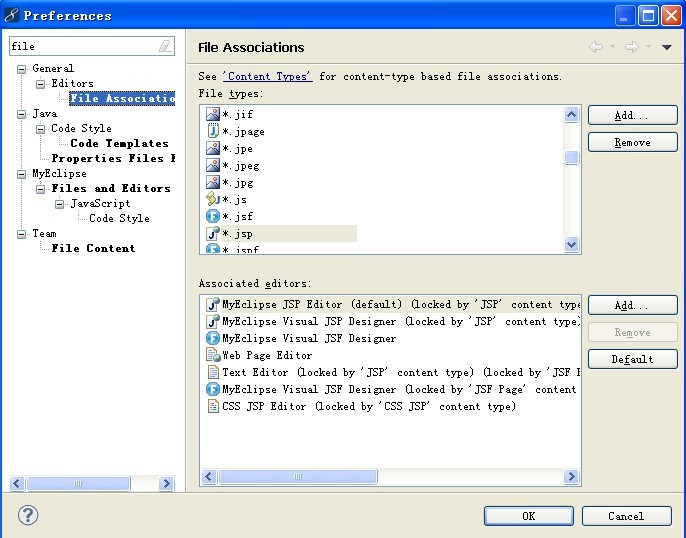Screen dimensions: 686x538
Task: Collapse the Code Style node under Java
Action: point(41,129)
